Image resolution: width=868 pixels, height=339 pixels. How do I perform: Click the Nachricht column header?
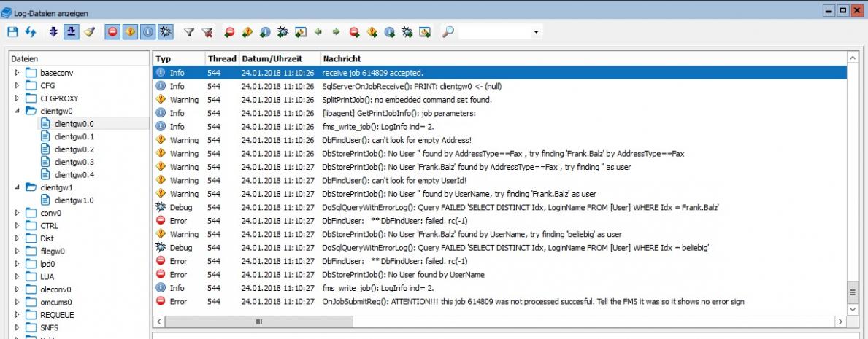click(x=341, y=58)
